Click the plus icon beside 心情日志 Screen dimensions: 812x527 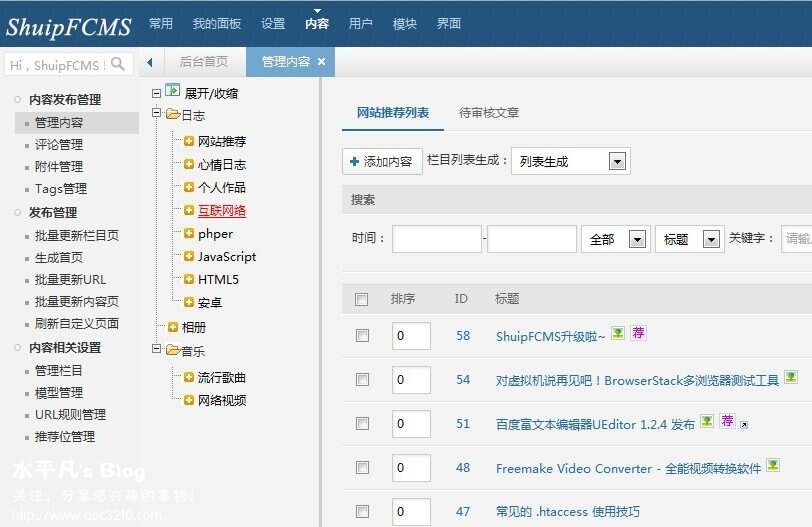pyautogui.click(x=189, y=164)
